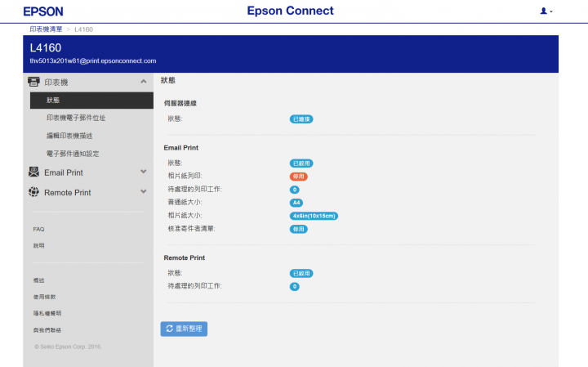Click the printer icon beside 印表機

click(33, 82)
